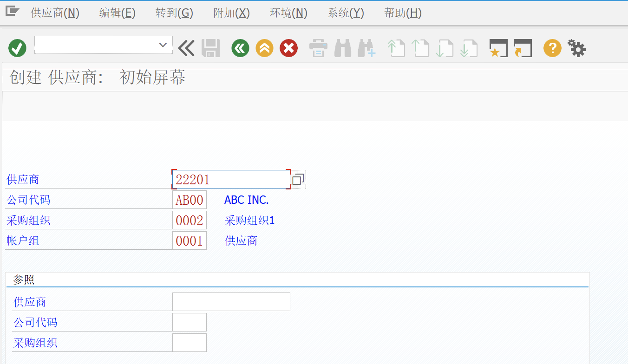This screenshot has width=628, height=364.
Task: Click the ABC INC. company description text
Action: click(x=247, y=200)
